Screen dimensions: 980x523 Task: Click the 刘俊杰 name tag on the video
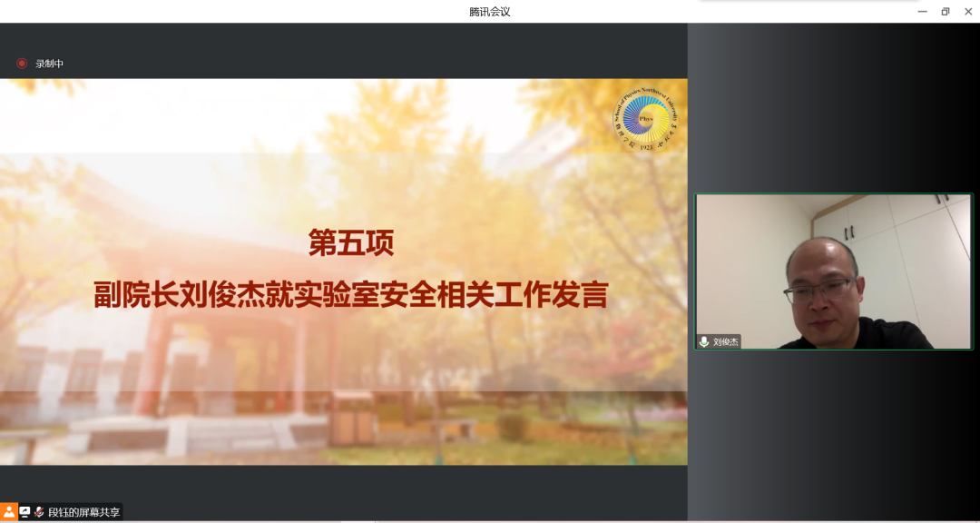725,341
